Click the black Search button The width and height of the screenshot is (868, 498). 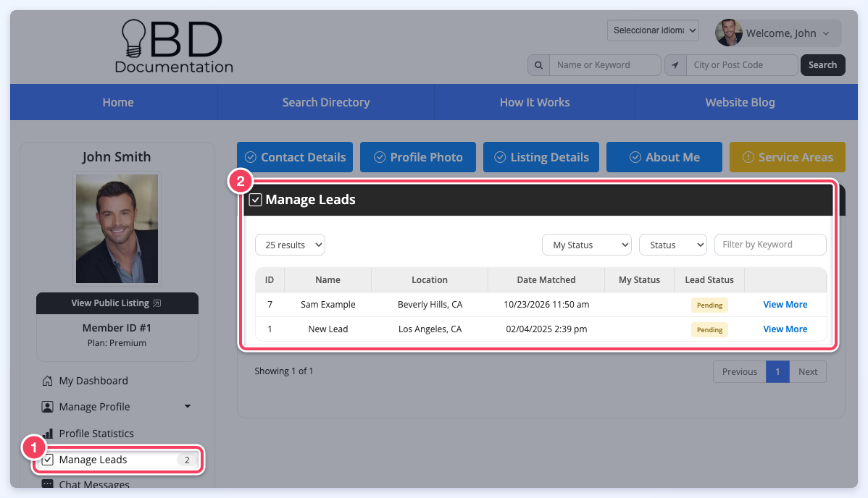822,65
